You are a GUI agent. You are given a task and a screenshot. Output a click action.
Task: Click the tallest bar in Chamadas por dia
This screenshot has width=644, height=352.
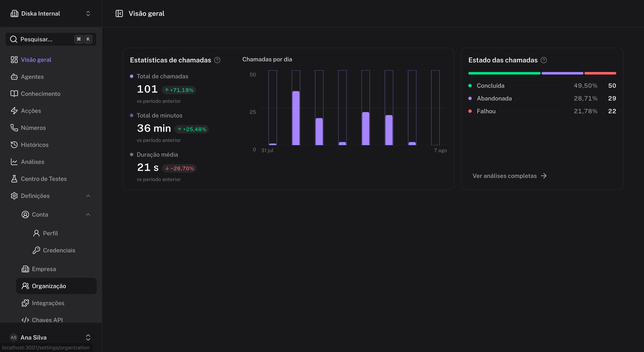pos(296,118)
